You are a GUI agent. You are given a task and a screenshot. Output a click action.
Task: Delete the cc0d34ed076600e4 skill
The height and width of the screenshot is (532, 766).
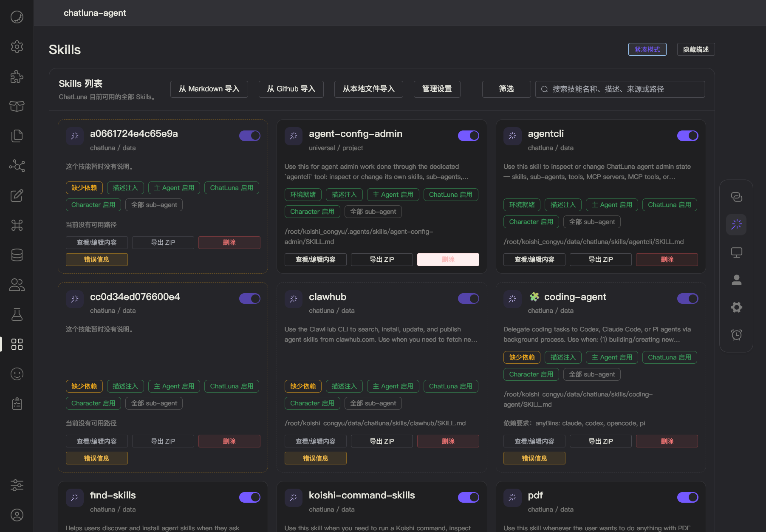point(229,441)
